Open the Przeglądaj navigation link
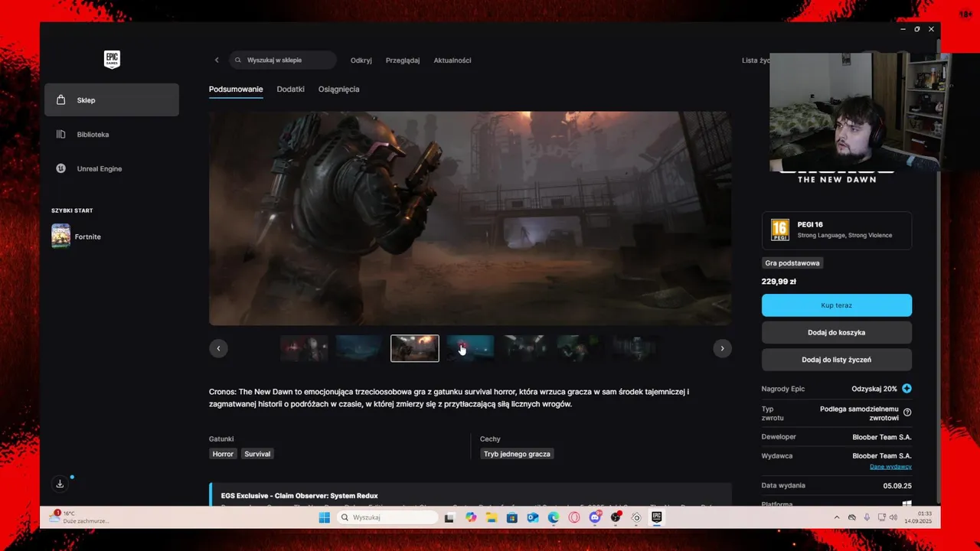This screenshot has height=551, width=980. [x=403, y=60]
